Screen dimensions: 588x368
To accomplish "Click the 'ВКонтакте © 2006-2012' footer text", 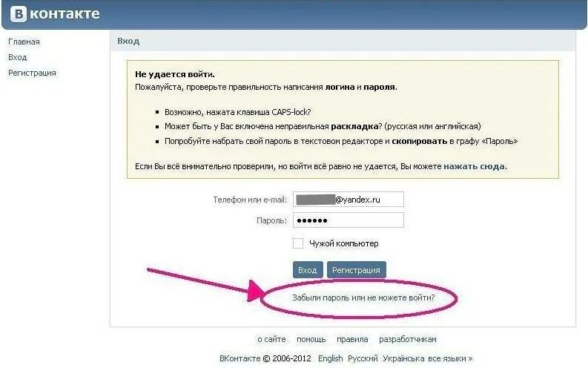I will tap(265, 358).
